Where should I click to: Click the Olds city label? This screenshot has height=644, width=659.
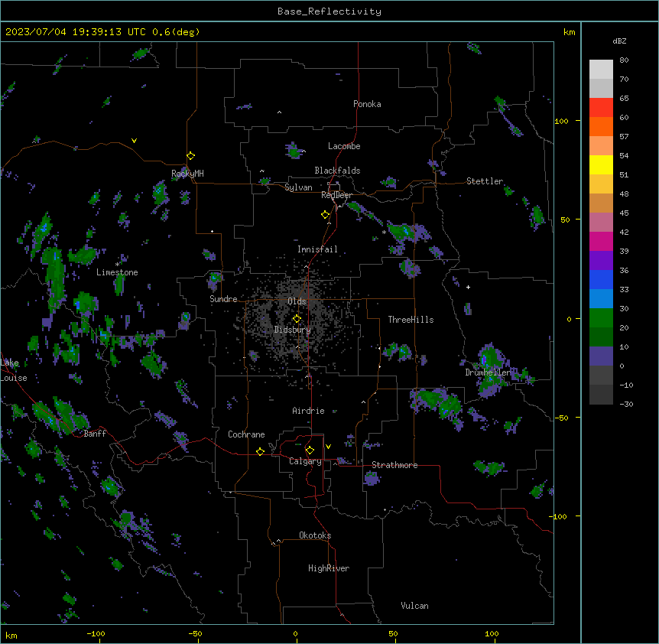coord(297,301)
